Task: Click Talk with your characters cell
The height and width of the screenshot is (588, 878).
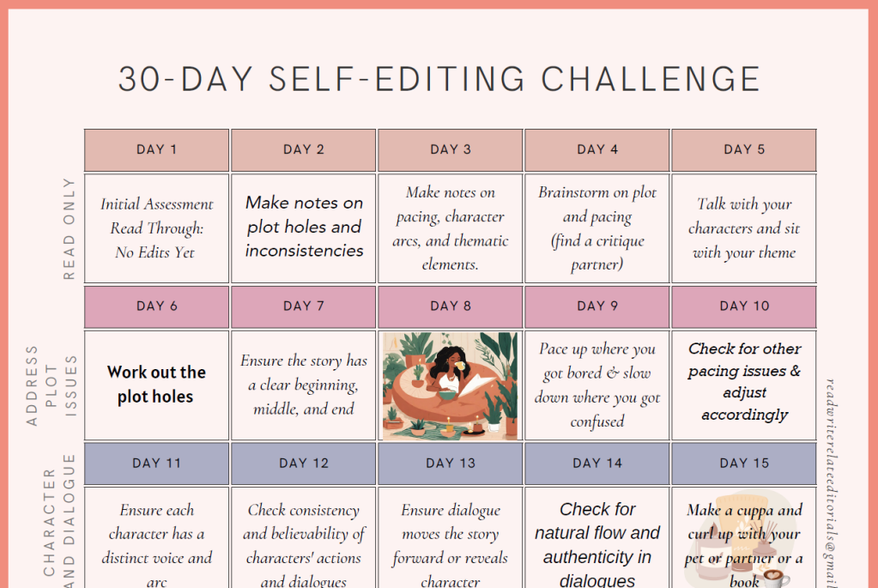Action: click(744, 228)
